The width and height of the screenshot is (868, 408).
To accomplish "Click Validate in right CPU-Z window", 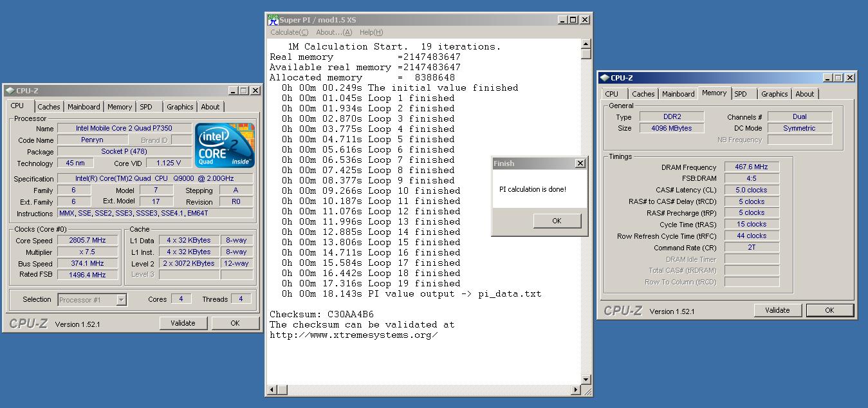I will pos(777,310).
